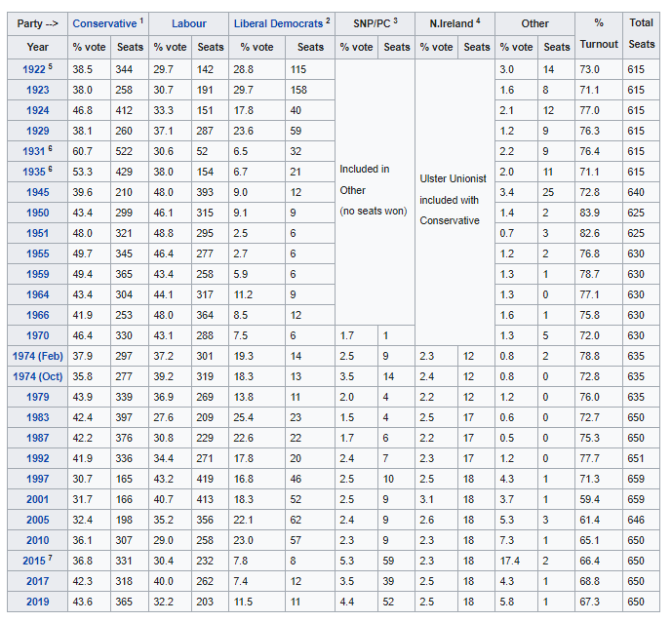The image size is (672, 622).
Task: Open the 2005 election link
Action: pos(38,520)
